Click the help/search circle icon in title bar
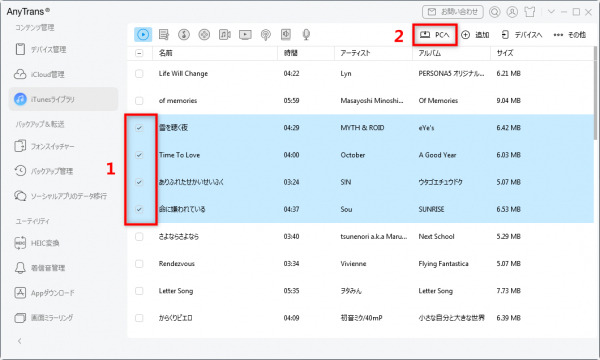600x360 pixels. pyautogui.click(x=494, y=12)
